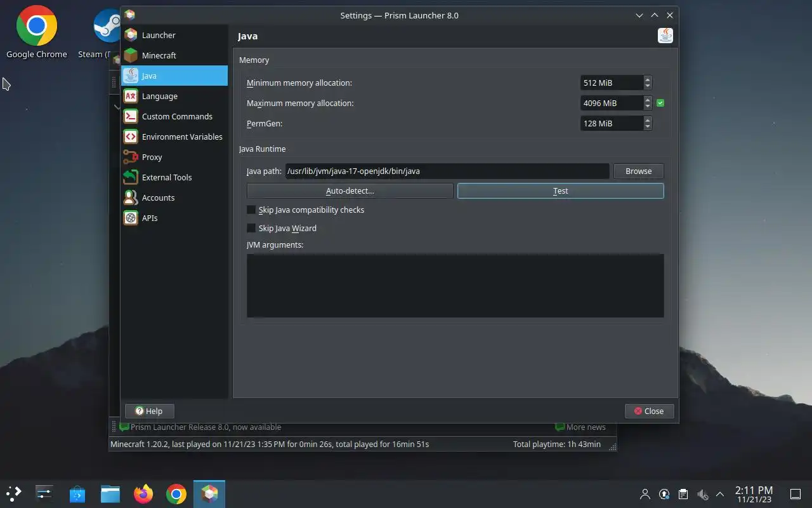Increase PermGen value with up arrow

pyautogui.click(x=648, y=120)
